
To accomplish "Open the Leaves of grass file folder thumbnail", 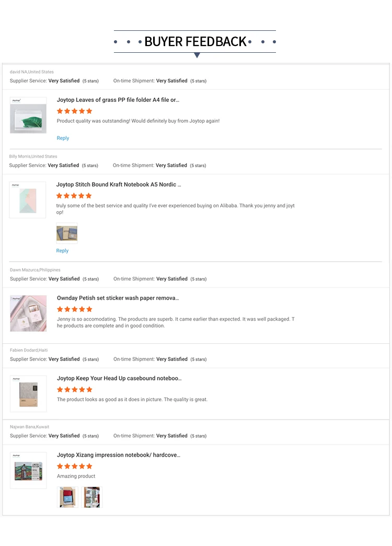I will [28, 115].
